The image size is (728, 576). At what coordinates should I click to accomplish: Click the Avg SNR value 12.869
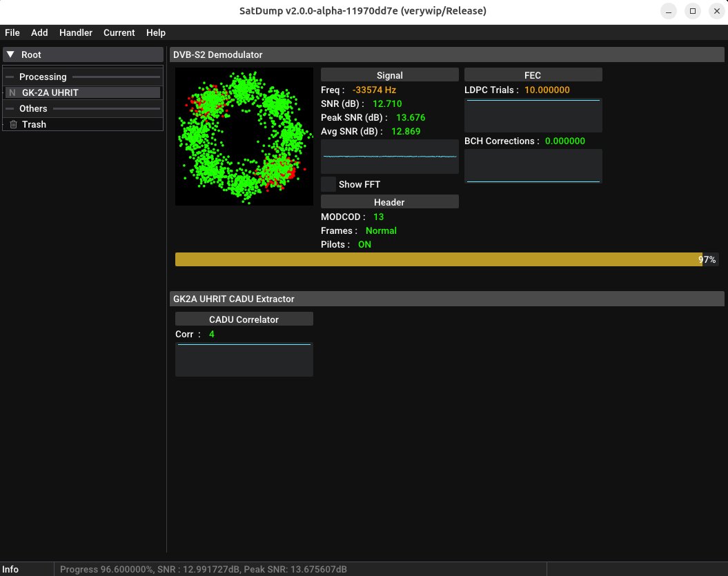click(406, 131)
